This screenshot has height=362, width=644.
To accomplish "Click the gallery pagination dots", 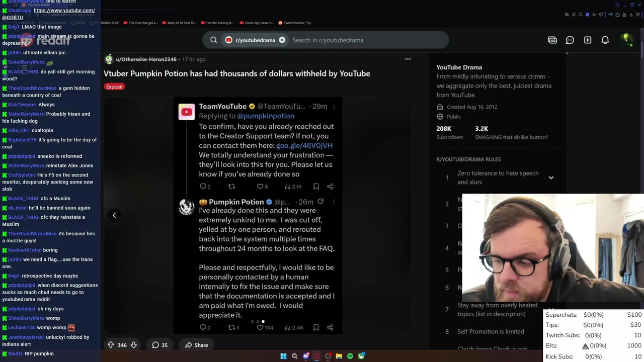I will (258, 321).
